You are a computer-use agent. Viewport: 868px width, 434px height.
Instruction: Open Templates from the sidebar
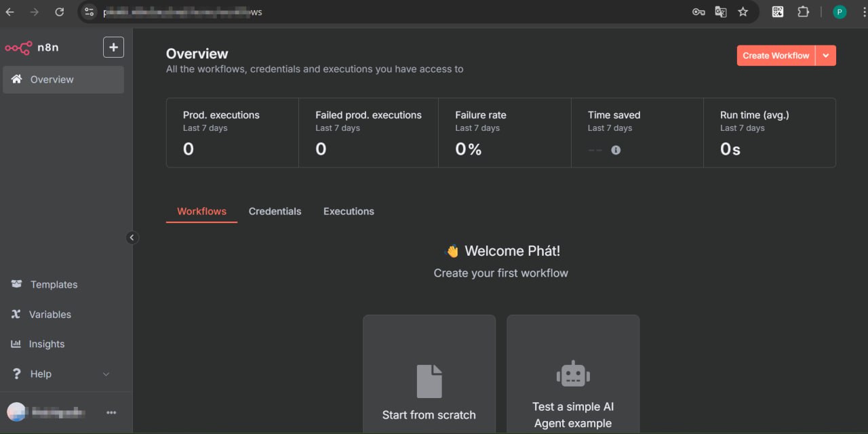(54, 285)
